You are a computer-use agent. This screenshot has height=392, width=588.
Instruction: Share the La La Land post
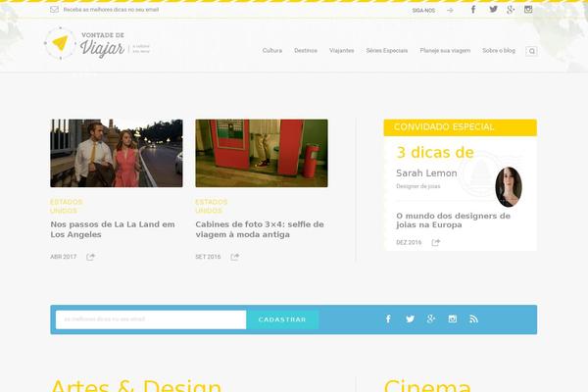click(90, 257)
